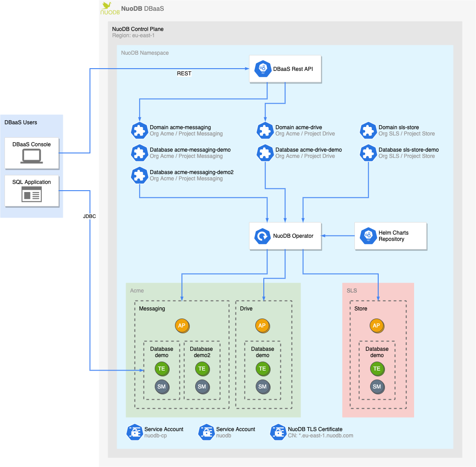Click the SQL Application window icon

31,194
